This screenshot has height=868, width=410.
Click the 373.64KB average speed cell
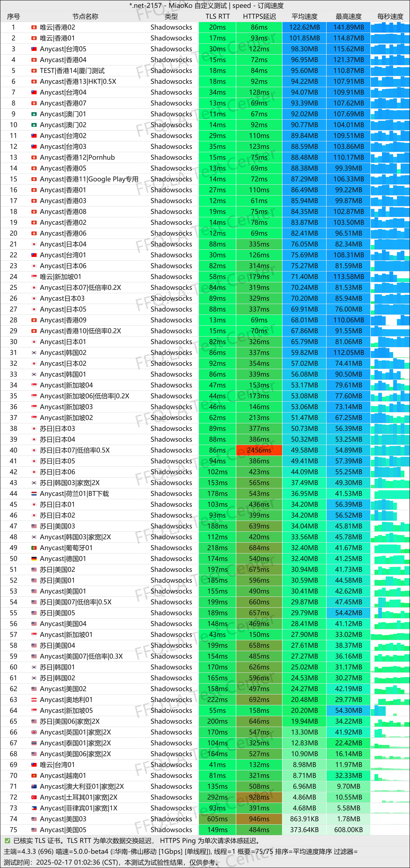pos(305,830)
